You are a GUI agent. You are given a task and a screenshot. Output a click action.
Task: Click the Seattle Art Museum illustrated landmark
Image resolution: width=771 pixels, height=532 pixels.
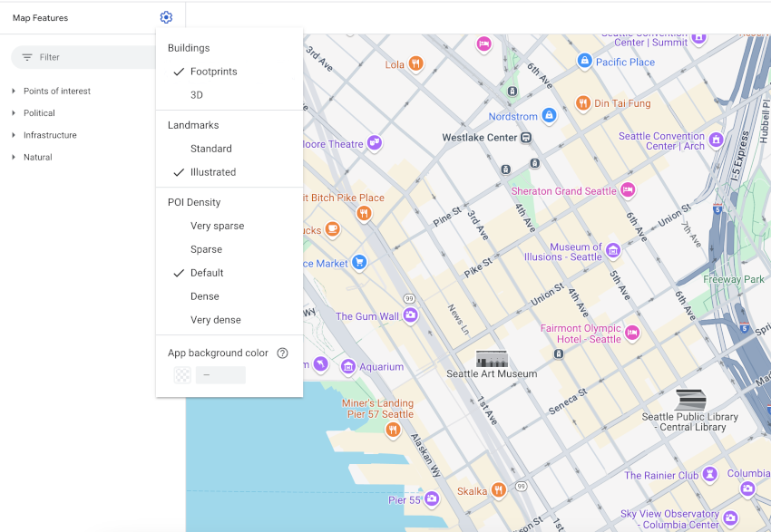click(492, 359)
